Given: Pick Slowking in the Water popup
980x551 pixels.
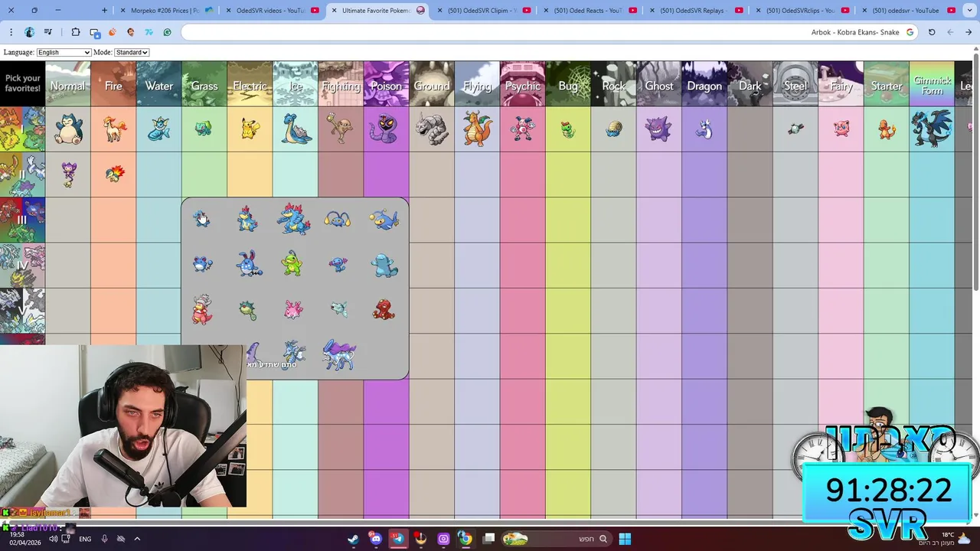Looking at the screenshot, I should (201, 309).
